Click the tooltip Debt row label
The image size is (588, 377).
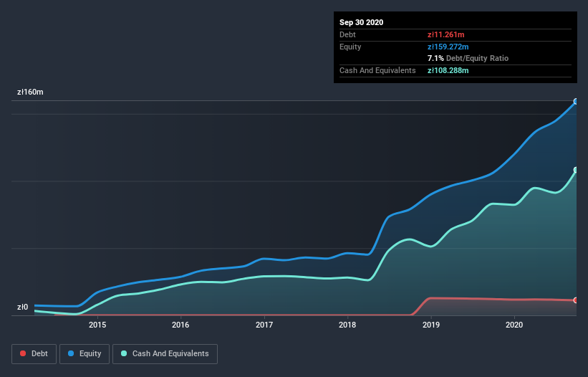click(x=347, y=34)
